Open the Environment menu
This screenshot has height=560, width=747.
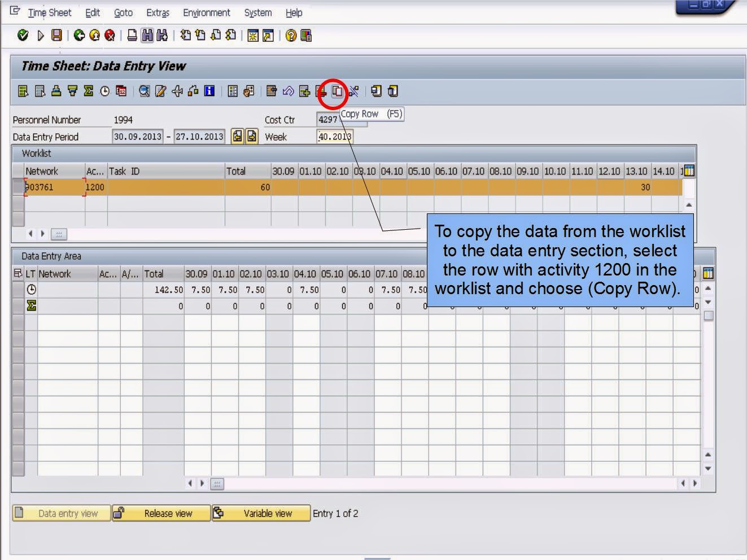tap(207, 12)
